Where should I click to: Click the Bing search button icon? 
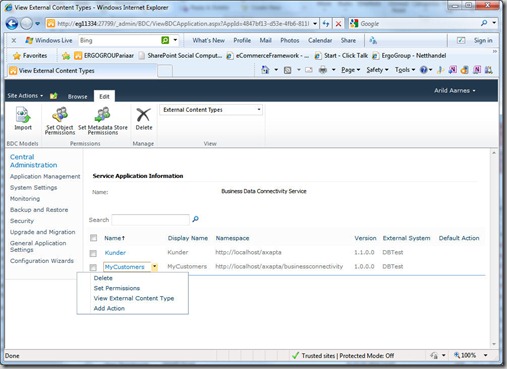coord(165,40)
